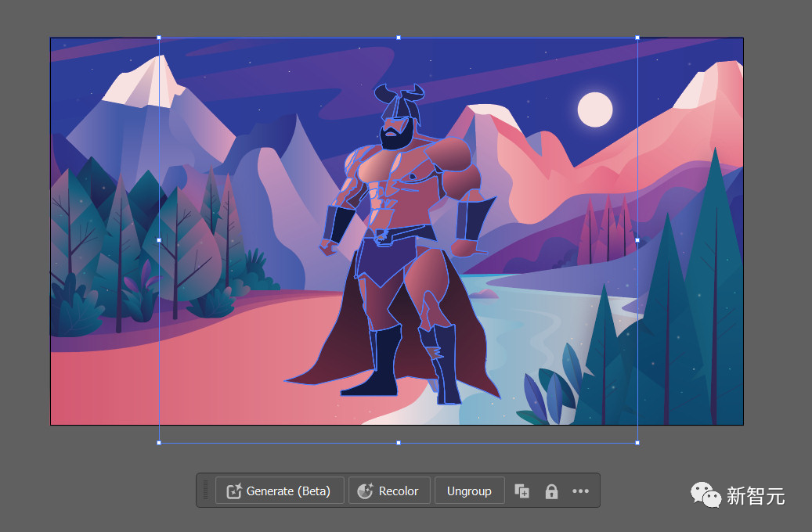
Task: Click the bottom-left selection handle
Action: (x=159, y=443)
